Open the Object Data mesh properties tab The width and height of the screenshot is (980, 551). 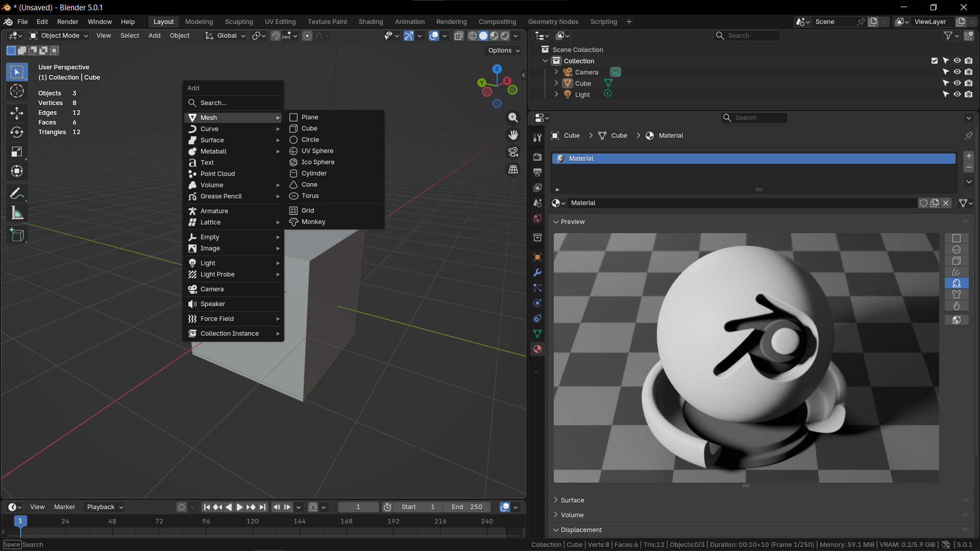[x=537, y=334]
